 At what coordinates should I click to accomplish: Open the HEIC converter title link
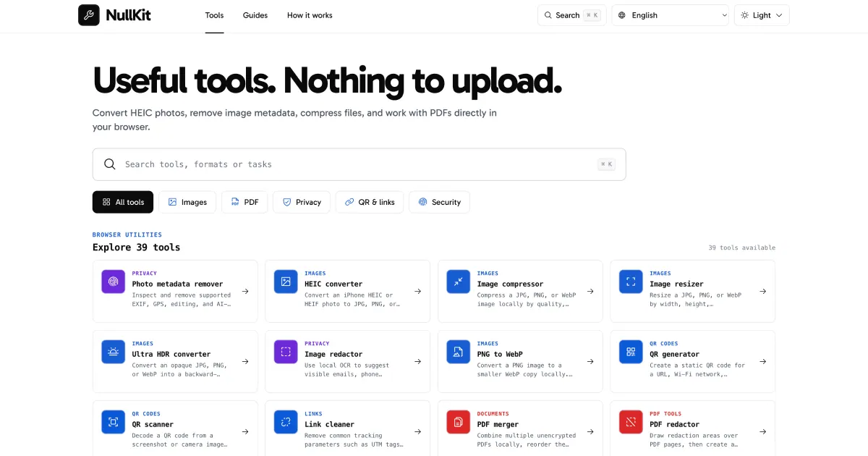click(333, 284)
